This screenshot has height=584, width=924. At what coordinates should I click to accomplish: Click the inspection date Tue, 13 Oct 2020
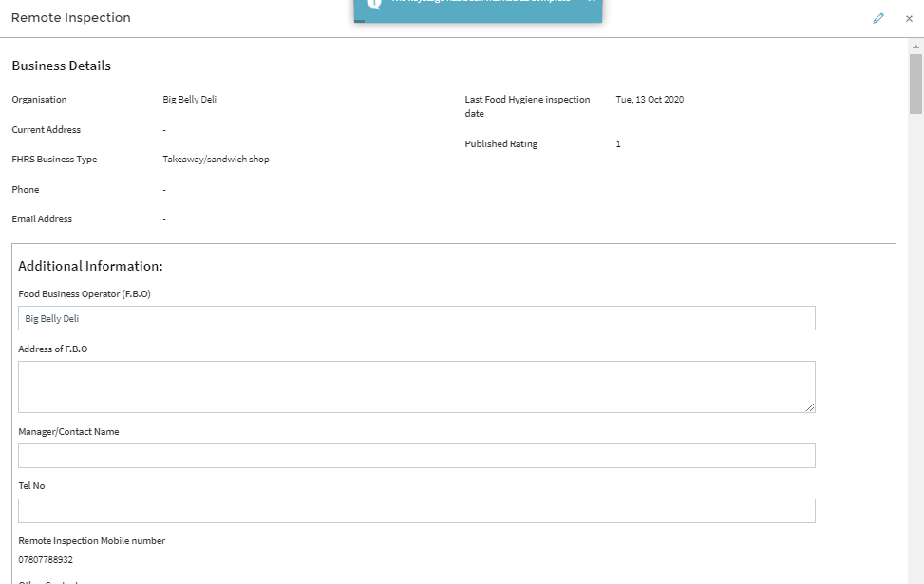(650, 100)
